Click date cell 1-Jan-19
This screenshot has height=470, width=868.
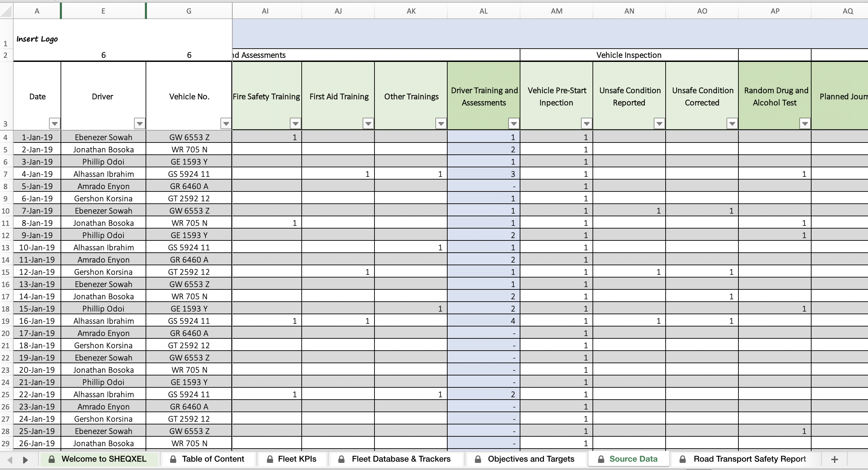[x=37, y=137]
